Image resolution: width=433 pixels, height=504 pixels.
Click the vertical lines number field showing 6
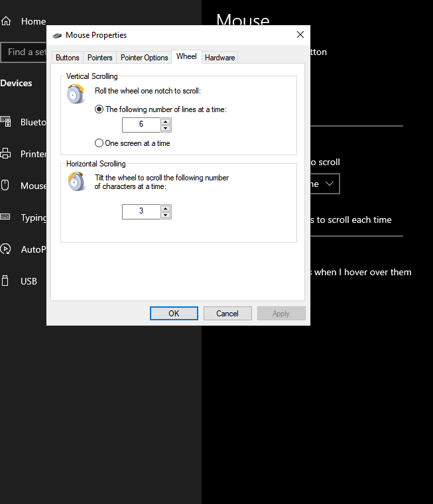pos(141,125)
